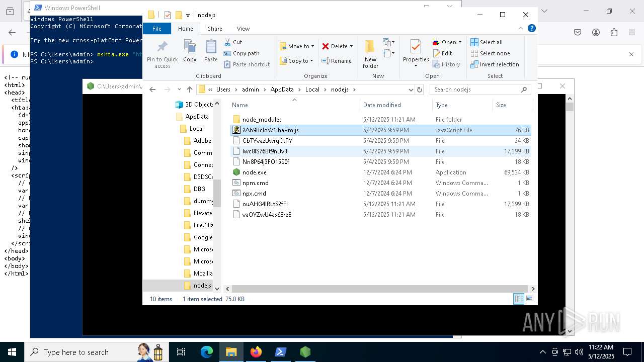Click navigation pane scroll down arrow
Image resolution: width=644 pixels, height=362 pixels.
(x=217, y=289)
